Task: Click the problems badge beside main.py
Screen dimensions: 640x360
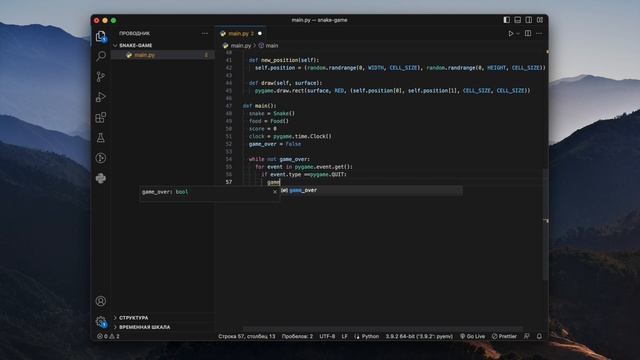Action: tap(206, 55)
